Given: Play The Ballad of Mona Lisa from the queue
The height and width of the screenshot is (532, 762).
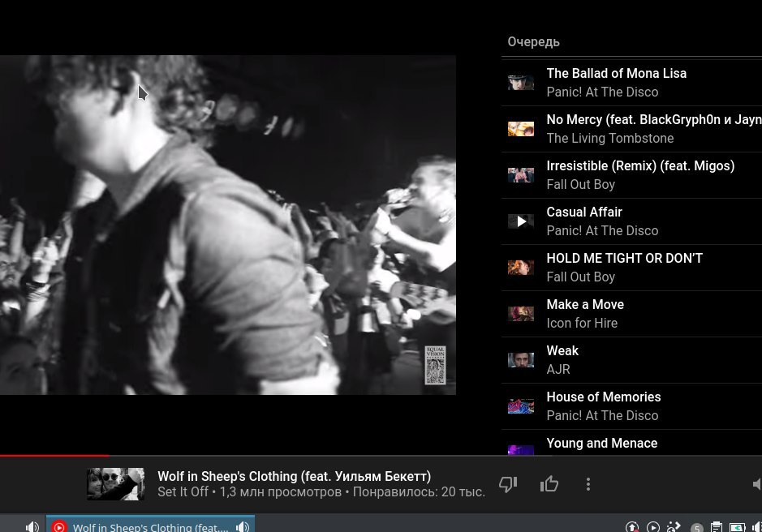Looking at the screenshot, I should pyautogui.click(x=631, y=83).
